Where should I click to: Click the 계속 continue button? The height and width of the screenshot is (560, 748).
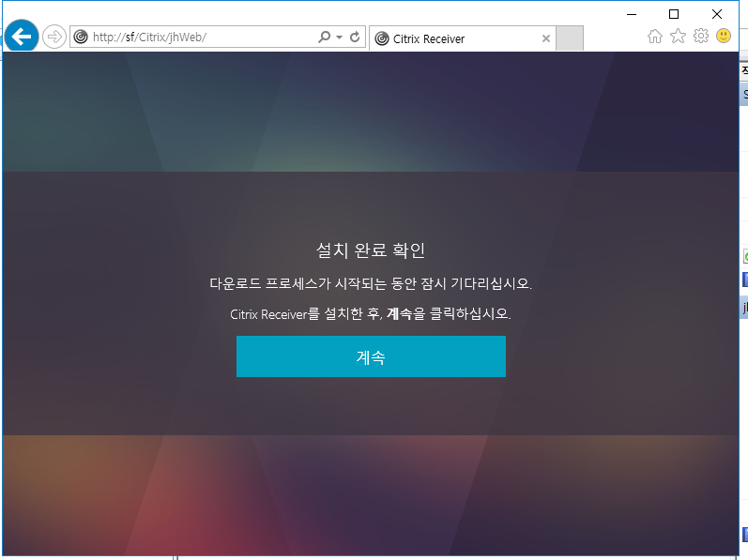pos(371,356)
